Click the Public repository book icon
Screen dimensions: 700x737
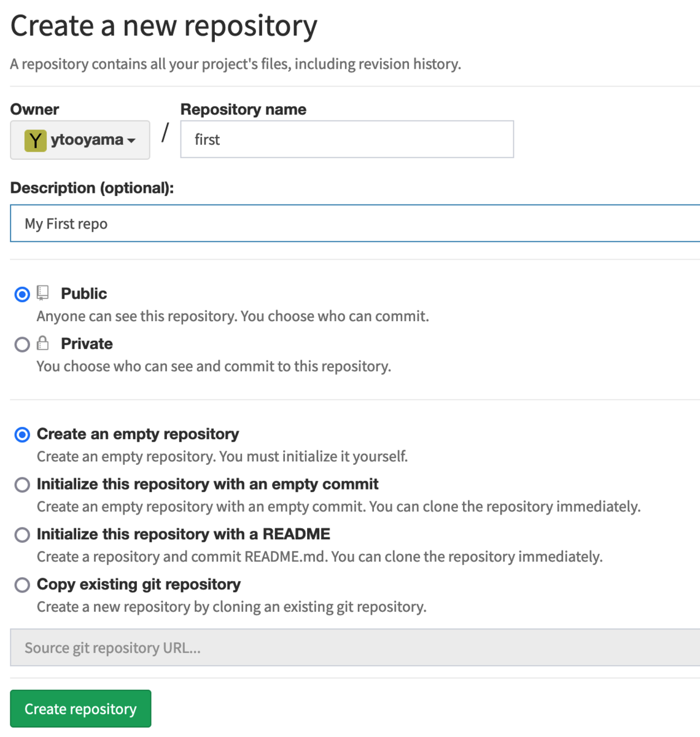coord(43,293)
